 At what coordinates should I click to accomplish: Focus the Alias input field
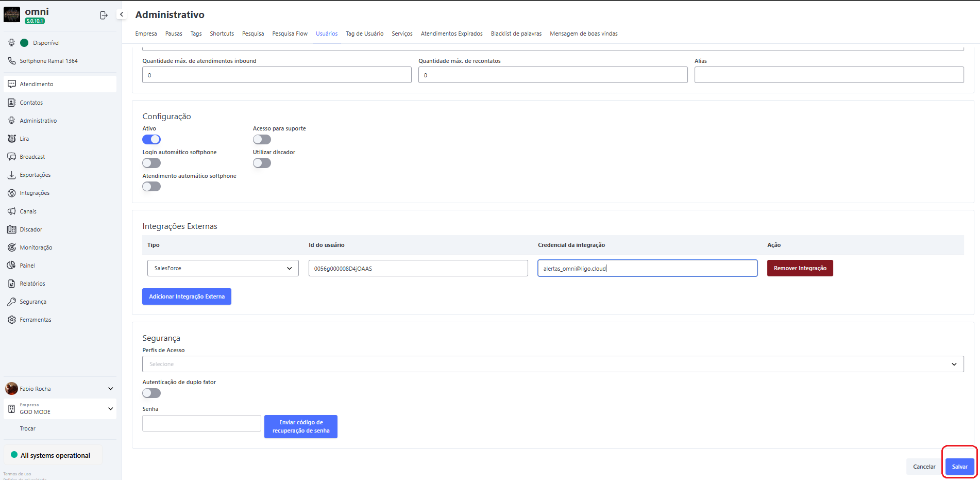(829, 75)
